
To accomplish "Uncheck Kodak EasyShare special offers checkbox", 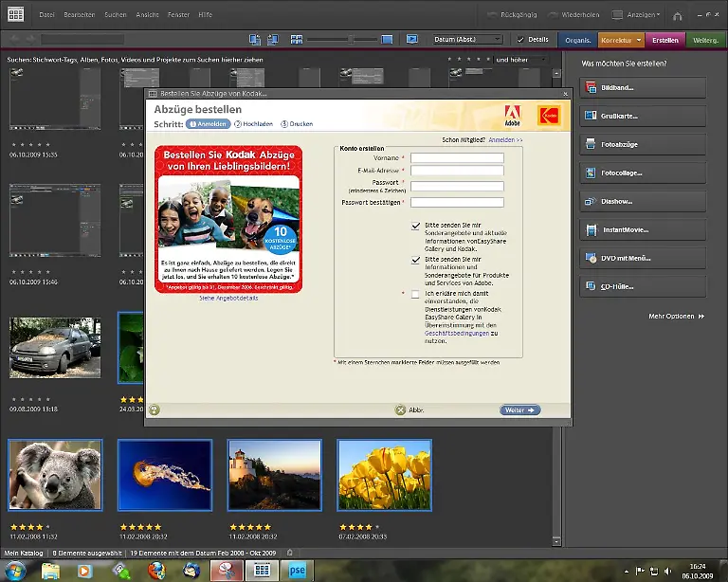I will 416,226.
